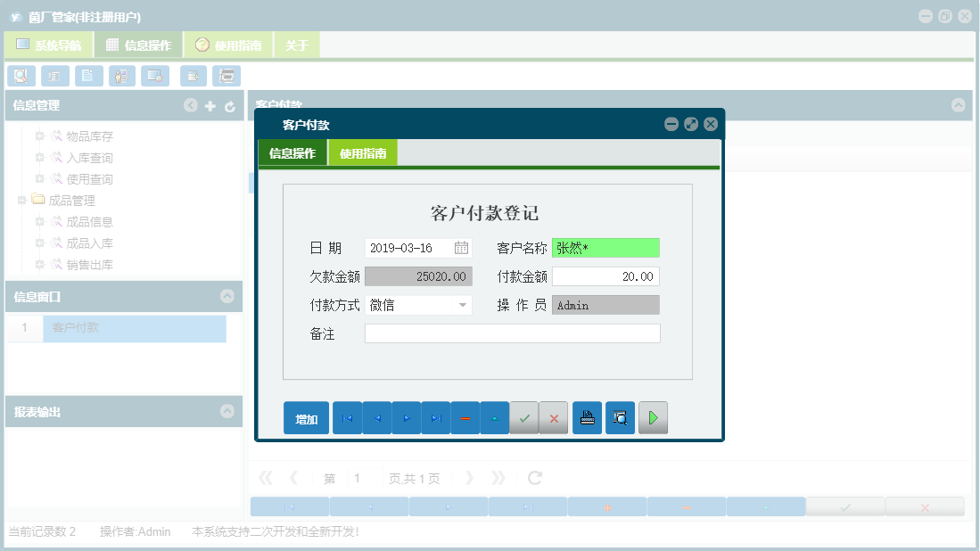Click the refresh icon in 信息管理 header
The image size is (980, 551).
pyautogui.click(x=231, y=105)
